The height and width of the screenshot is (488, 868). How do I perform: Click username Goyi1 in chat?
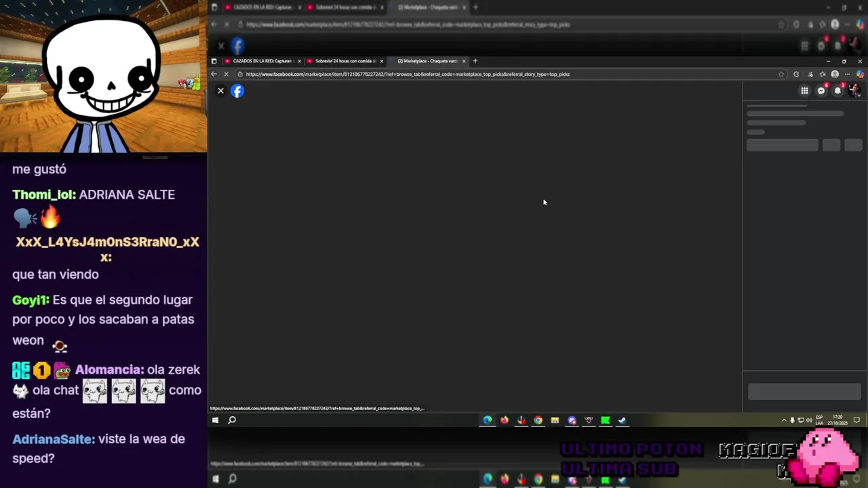(x=30, y=300)
